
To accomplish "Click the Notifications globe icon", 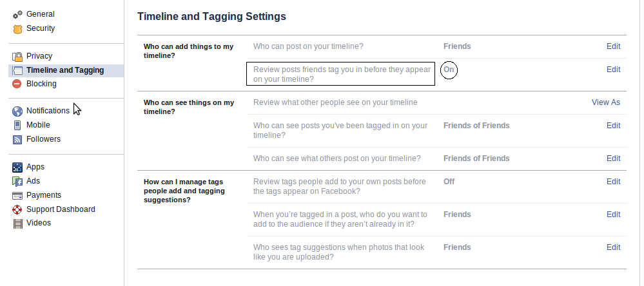I will [17, 111].
